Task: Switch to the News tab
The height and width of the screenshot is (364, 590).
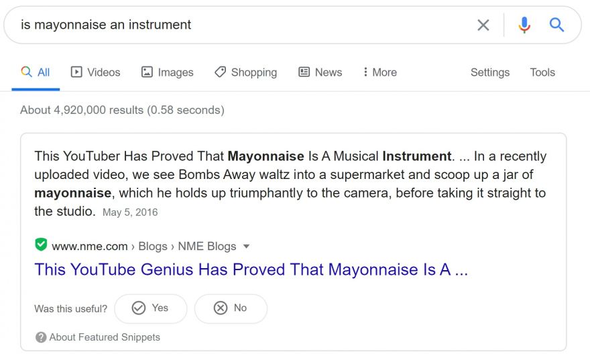Action: pos(320,72)
